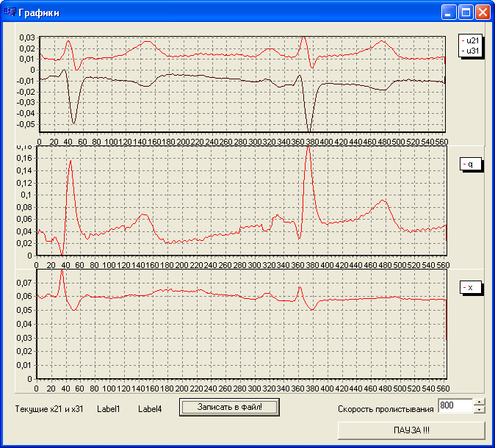Close the Графики window
This screenshot has width=495, height=448.
(x=483, y=12)
